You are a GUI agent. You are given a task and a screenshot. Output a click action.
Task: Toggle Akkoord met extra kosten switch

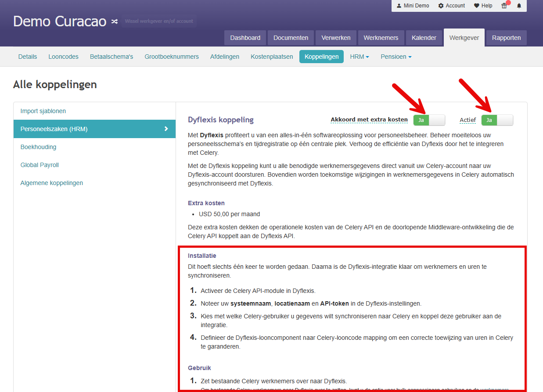[429, 120]
